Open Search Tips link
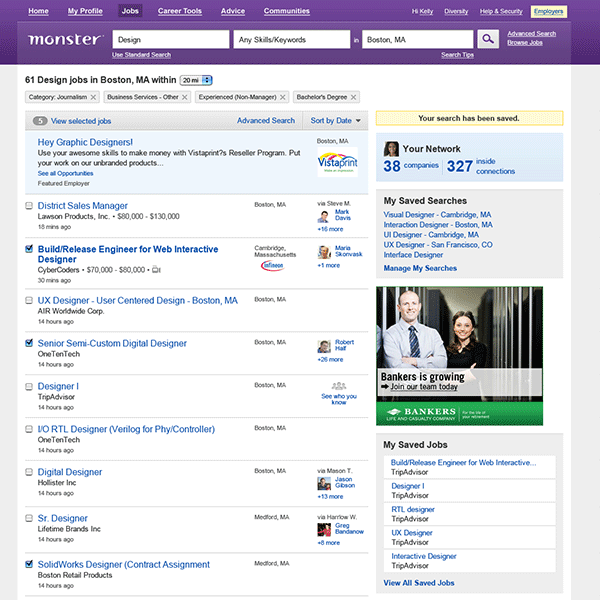 457,55
